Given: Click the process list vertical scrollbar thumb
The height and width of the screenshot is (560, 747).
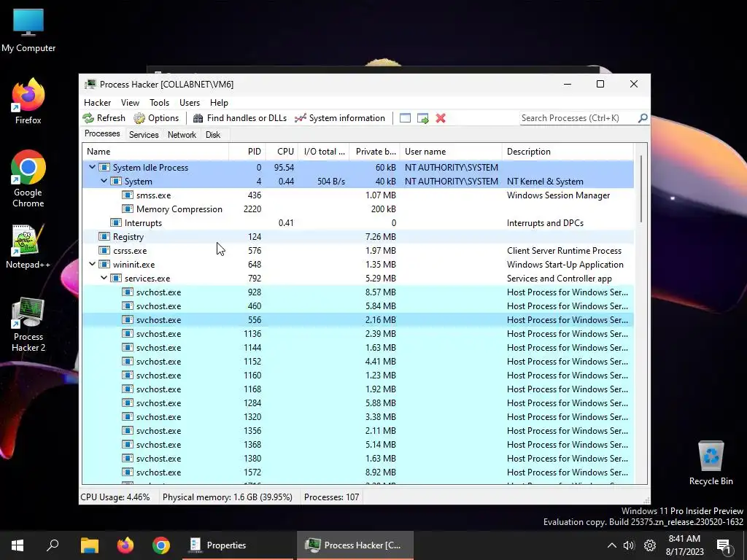Looking at the screenshot, I should (641, 189).
